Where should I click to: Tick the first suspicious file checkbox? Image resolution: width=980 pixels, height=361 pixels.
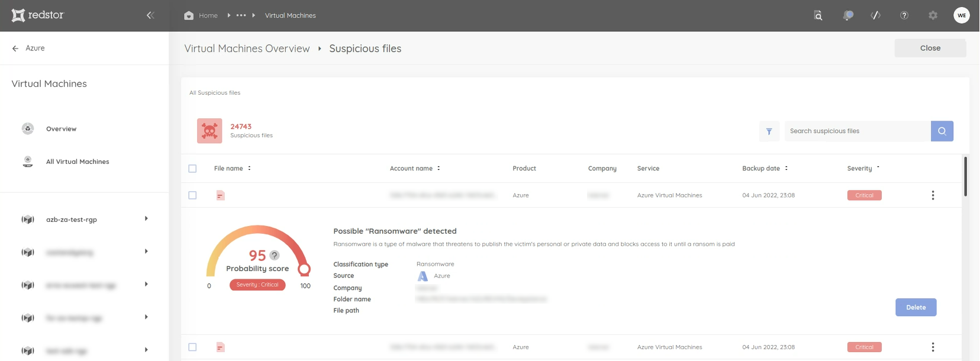click(x=192, y=195)
